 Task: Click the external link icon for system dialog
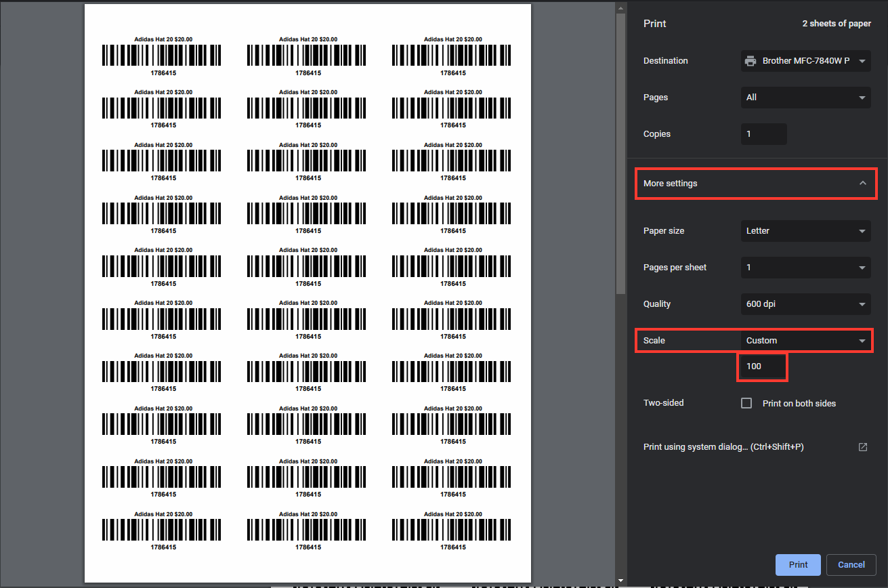(x=862, y=446)
